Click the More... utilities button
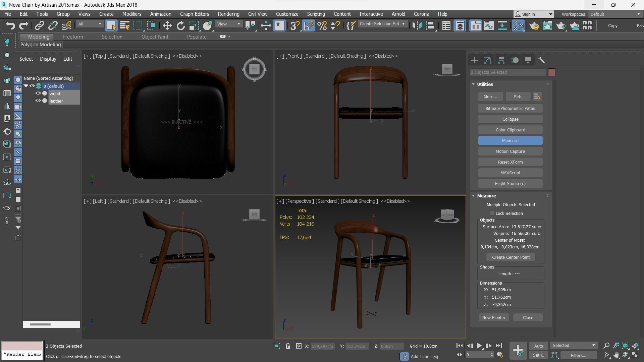This screenshot has height=362, width=644. (490, 97)
